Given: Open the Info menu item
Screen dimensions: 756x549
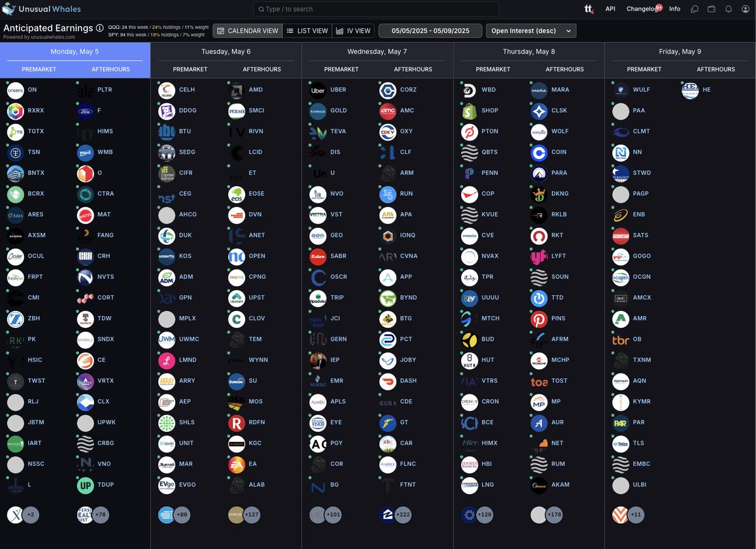Looking at the screenshot, I should (x=675, y=9).
